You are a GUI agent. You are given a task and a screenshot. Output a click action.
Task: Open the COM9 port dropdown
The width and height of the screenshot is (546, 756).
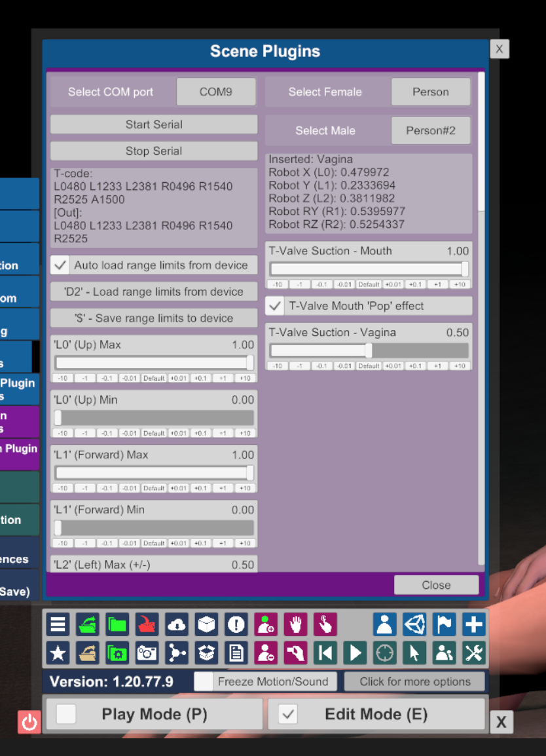pyautogui.click(x=216, y=92)
